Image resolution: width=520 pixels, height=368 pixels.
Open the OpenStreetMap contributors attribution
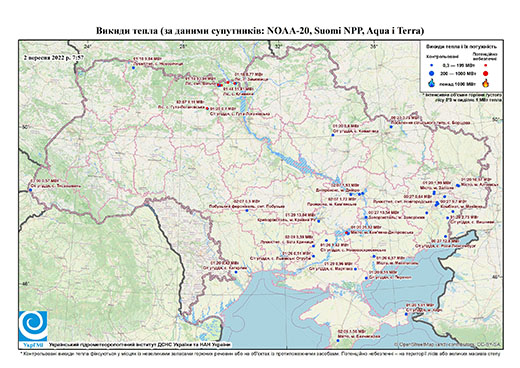tap(448, 344)
